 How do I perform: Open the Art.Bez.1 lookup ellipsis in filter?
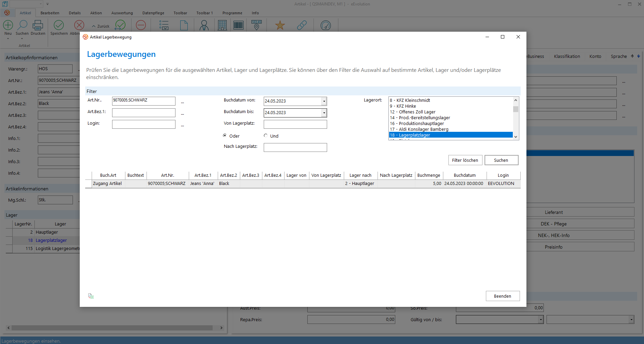click(183, 114)
